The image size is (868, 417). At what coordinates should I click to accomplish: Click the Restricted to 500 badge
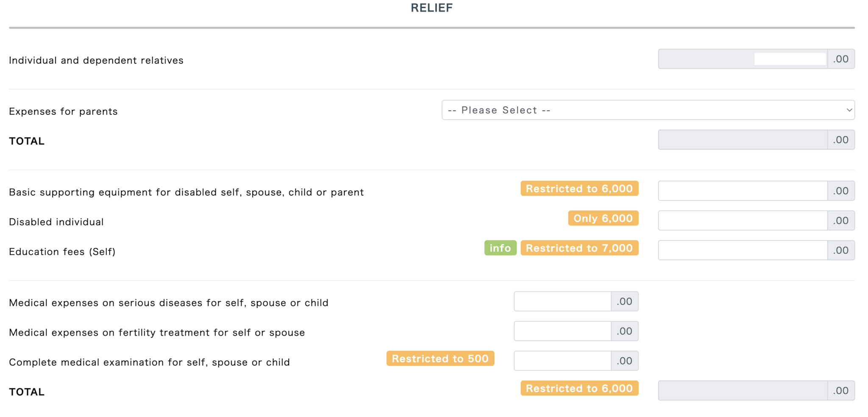[440, 359]
